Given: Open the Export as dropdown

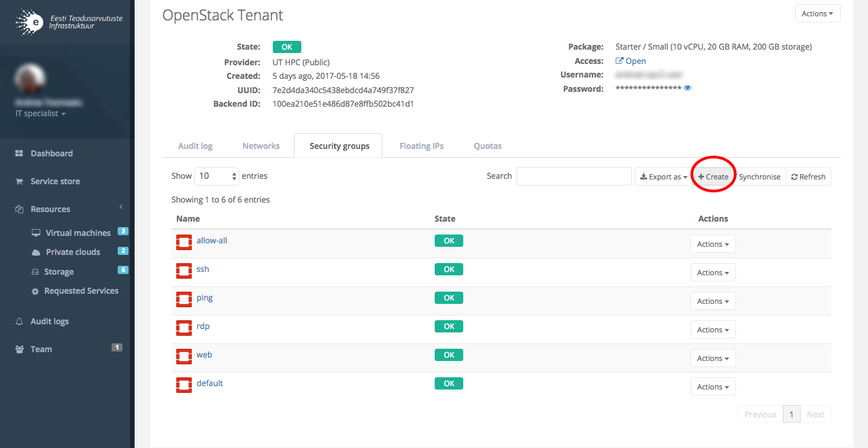Looking at the screenshot, I should pyautogui.click(x=663, y=177).
